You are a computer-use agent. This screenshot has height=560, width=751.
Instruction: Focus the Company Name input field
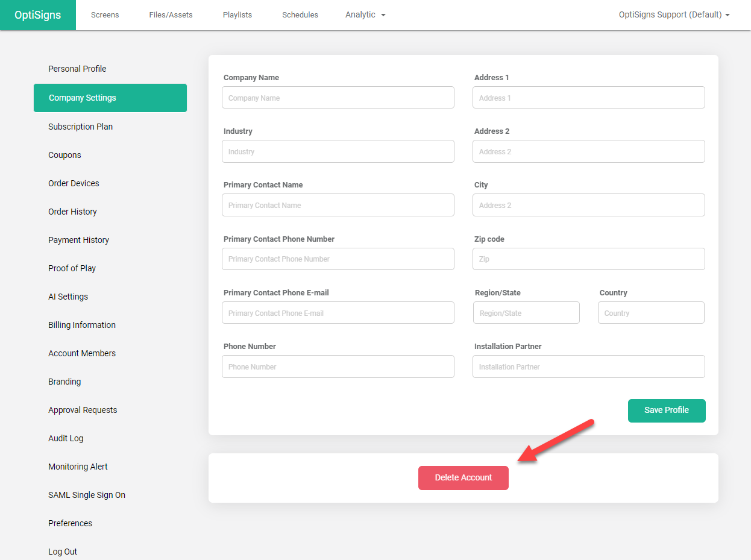(x=338, y=98)
